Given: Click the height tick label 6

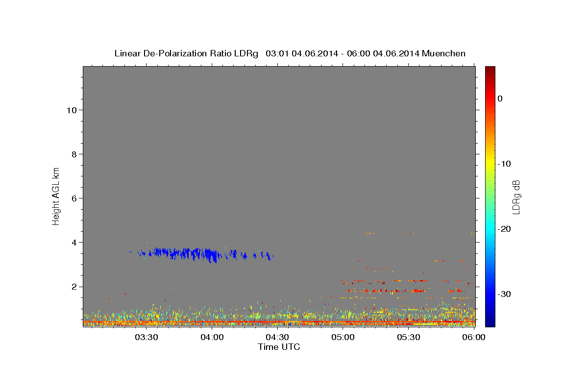Looking at the screenshot, I should click(x=73, y=198).
